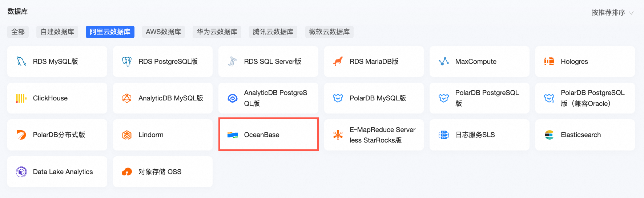644x198 pixels.
Task: Click the RDS PostgreSQL elephant icon
Action: [x=127, y=61]
